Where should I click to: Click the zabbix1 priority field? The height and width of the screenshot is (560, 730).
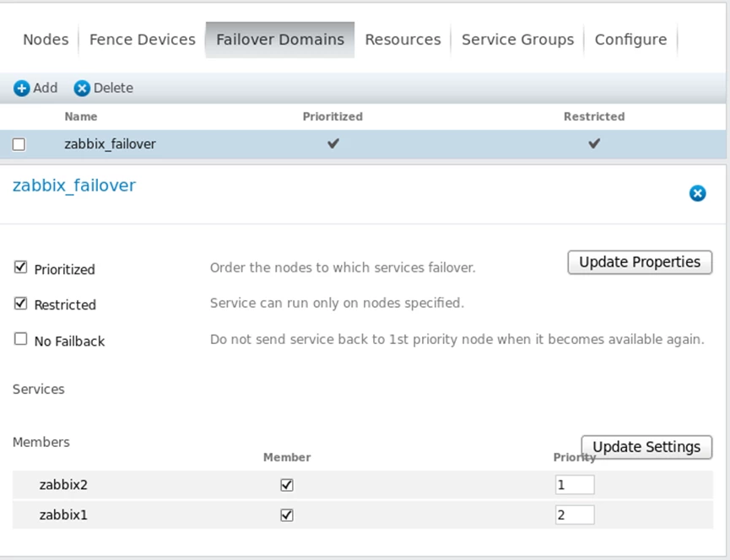click(x=575, y=515)
